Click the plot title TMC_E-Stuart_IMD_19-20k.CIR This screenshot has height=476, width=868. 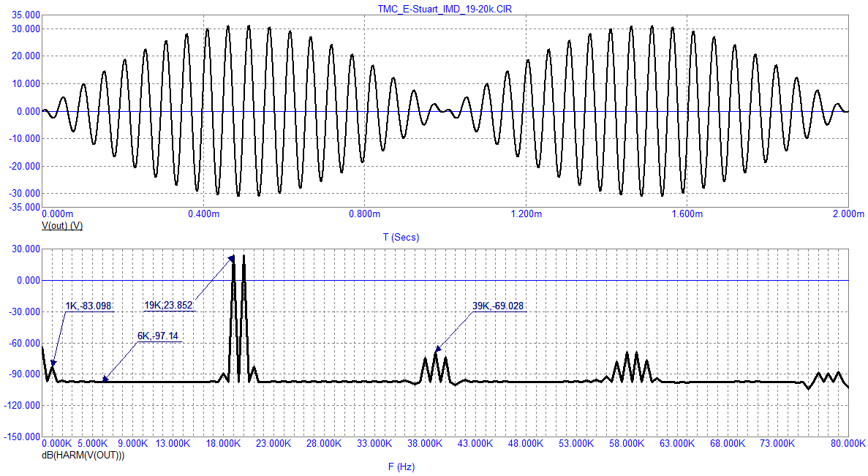445,9
